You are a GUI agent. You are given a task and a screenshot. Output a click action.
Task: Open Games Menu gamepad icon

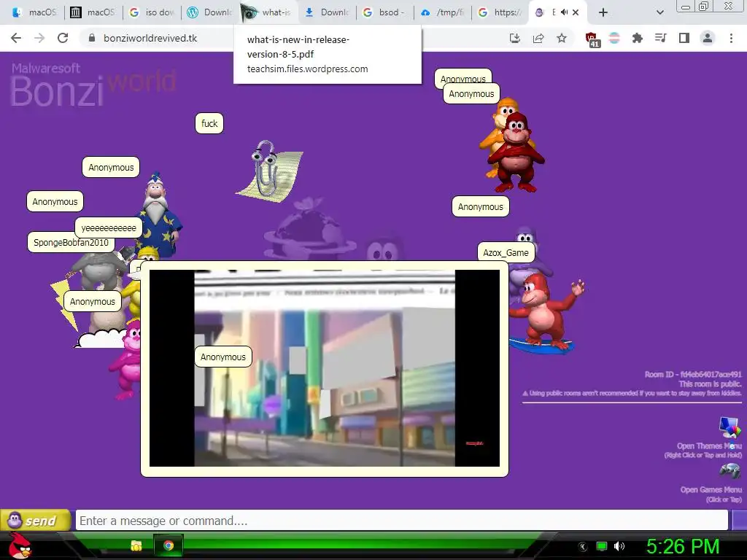[729, 471]
